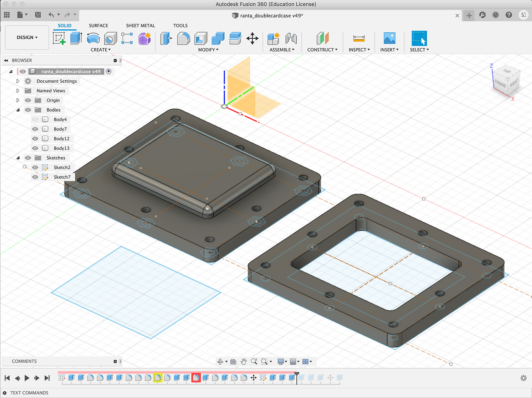Toggle visibility of Sketch2
The height and width of the screenshot is (398, 532).
pyautogui.click(x=35, y=167)
